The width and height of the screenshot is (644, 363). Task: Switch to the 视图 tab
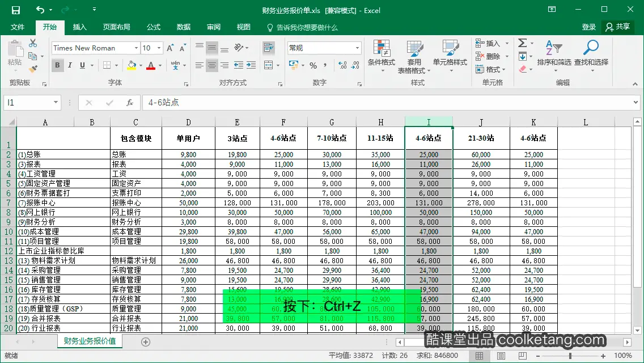pyautogui.click(x=244, y=27)
